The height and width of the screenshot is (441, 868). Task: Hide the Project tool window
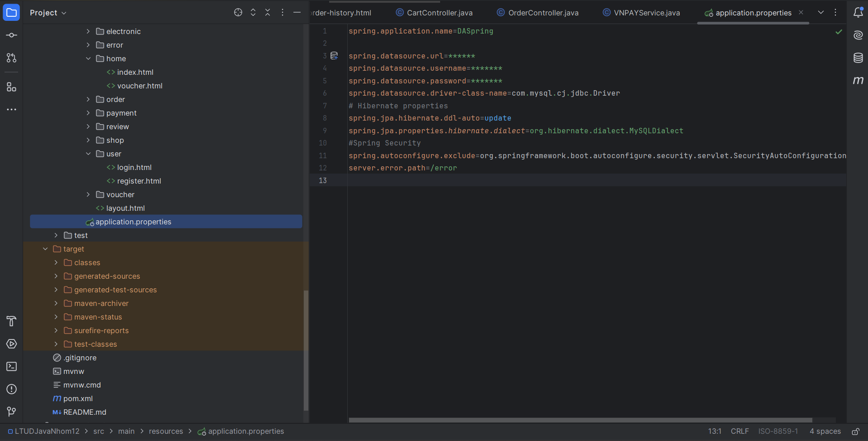[297, 12]
